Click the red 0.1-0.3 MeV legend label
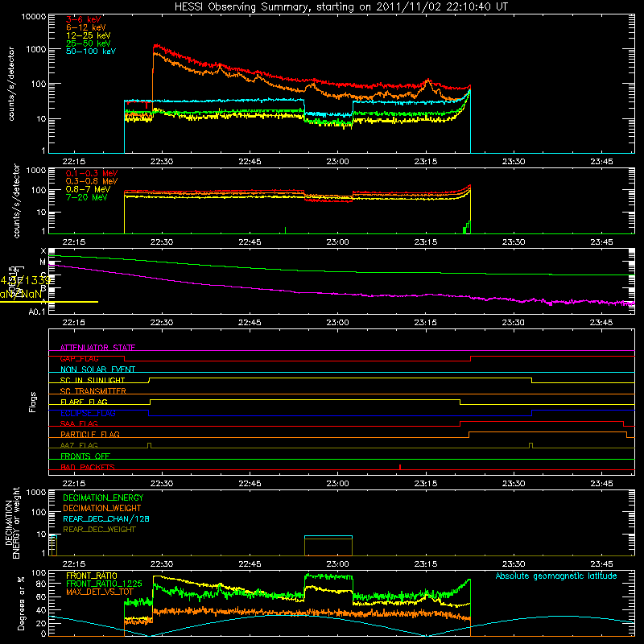The width and height of the screenshot is (644, 644). click(92, 173)
